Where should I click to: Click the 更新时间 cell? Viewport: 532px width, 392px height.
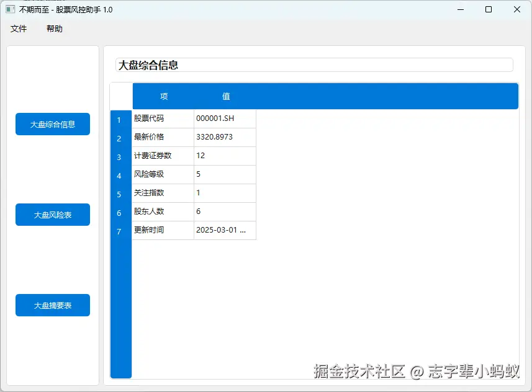click(x=163, y=231)
